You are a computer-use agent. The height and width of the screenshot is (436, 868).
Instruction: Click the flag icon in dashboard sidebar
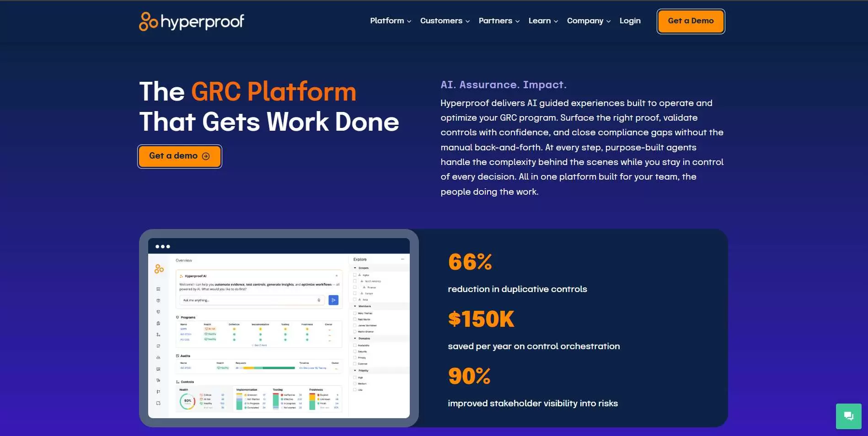[158, 392]
